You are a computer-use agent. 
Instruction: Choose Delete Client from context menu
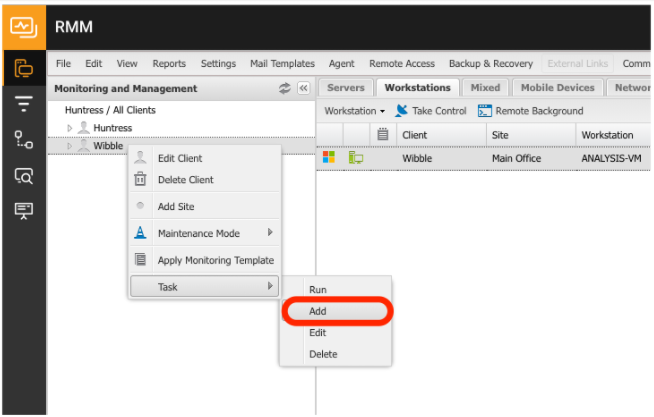[x=204, y=179]
